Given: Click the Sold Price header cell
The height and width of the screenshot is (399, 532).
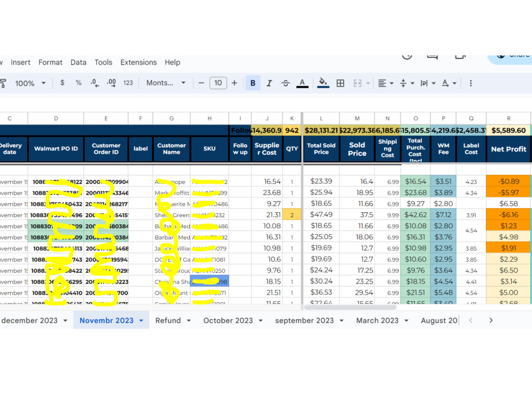Looking at the screenshot, I should (357, 149).
